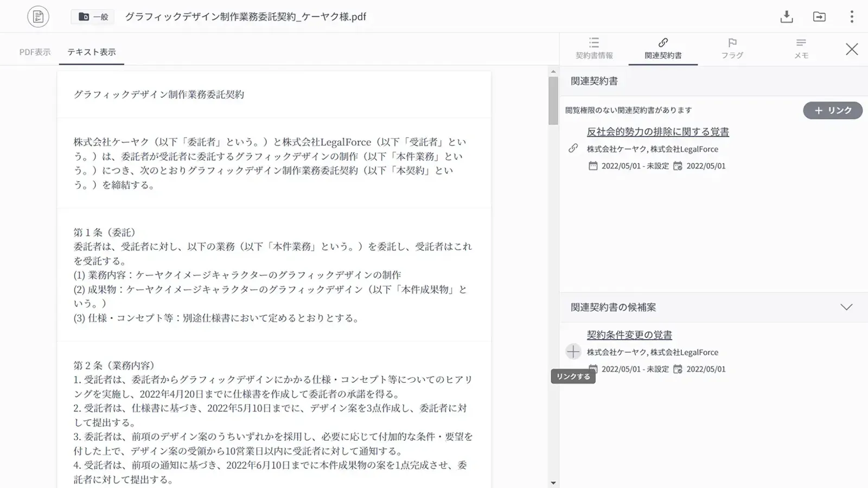Open the 契約書情報 panel tab

594,48
